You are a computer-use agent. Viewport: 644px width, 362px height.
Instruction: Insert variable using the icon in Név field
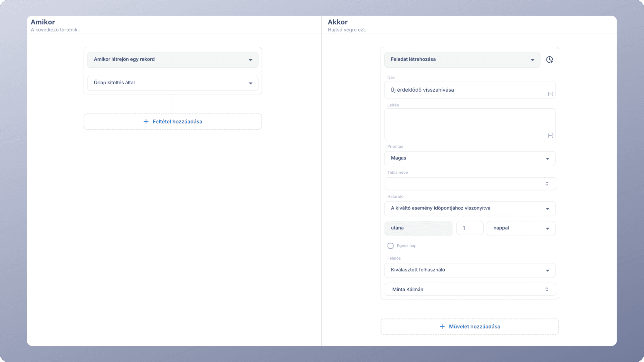551,94
